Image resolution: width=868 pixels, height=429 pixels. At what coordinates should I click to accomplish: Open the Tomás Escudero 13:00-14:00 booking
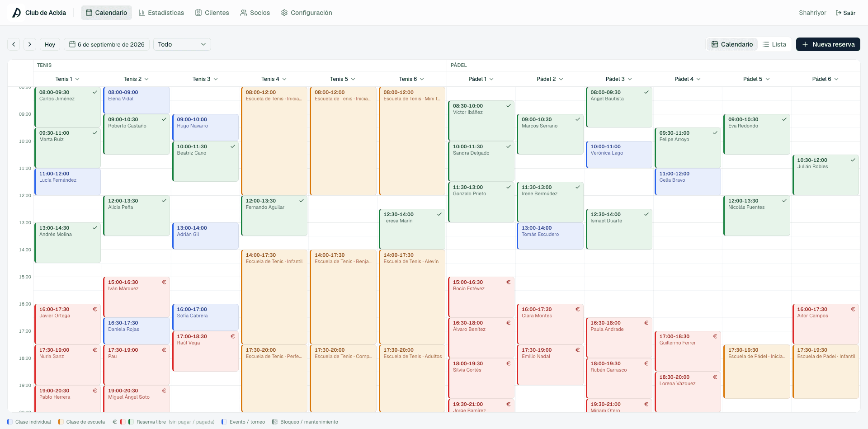click(x=550, y=236)
